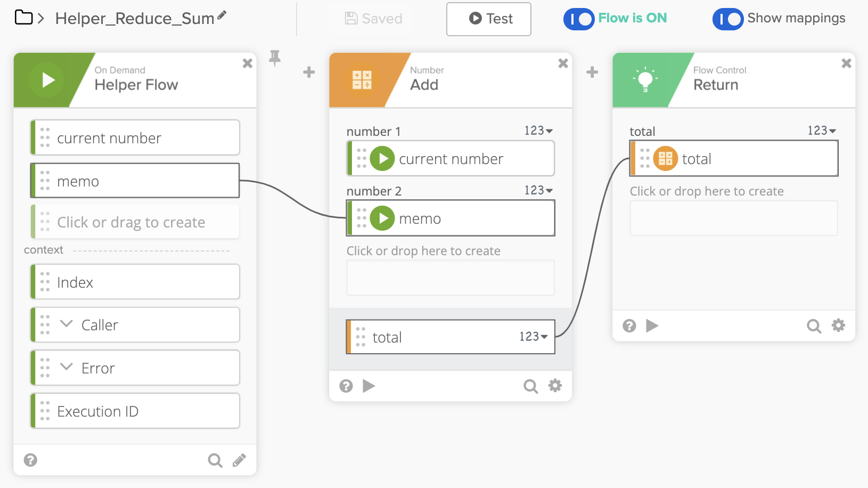Expand the Caller context field
Screen dimensions: 868x488
pos(67,324)
